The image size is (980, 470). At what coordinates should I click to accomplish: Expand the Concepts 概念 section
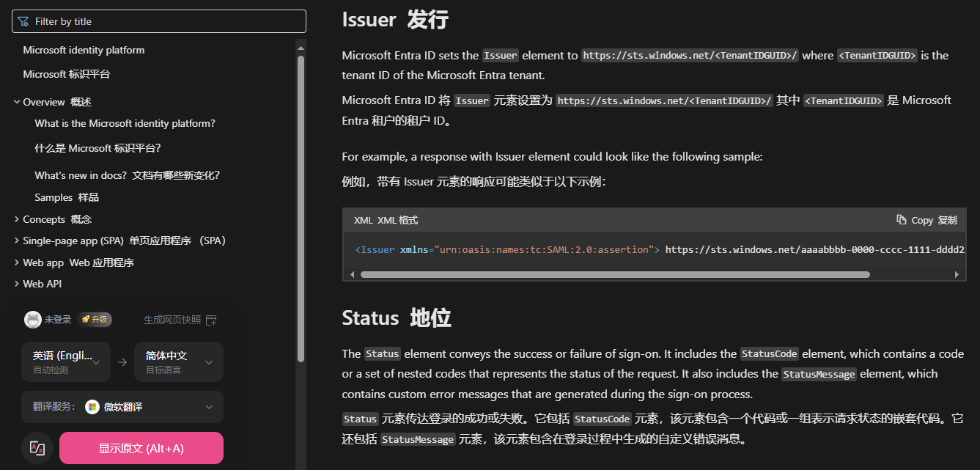tap(17, 219)
